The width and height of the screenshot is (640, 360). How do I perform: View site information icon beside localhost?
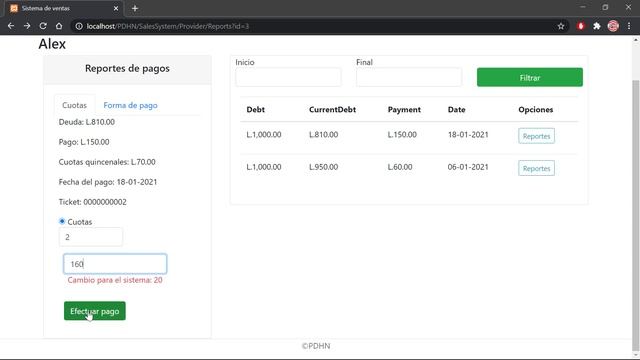(79, 26)
